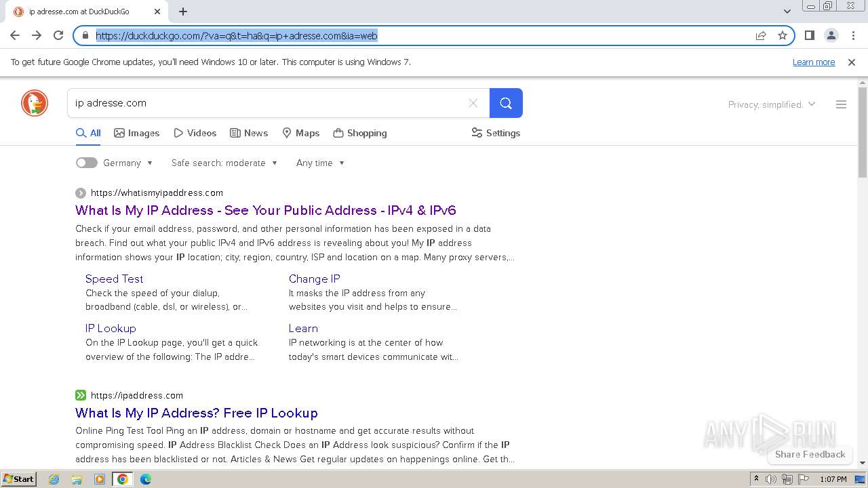
Task: Click the Chrome address bar URL
Action: pos(237,36)
